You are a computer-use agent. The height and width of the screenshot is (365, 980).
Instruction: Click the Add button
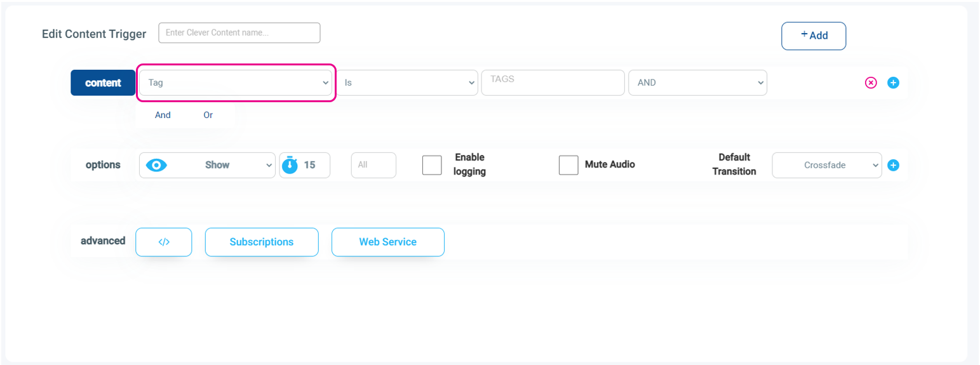814,36
